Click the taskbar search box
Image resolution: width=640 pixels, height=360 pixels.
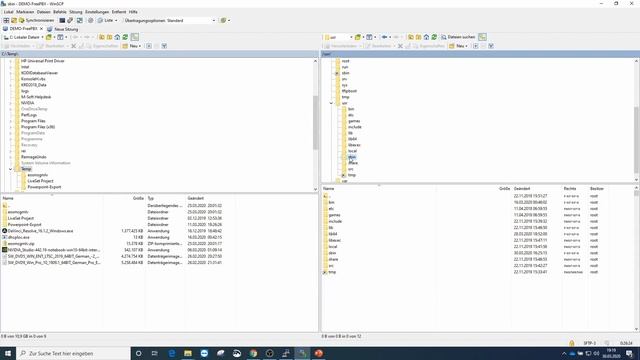(x=73, y=353)
